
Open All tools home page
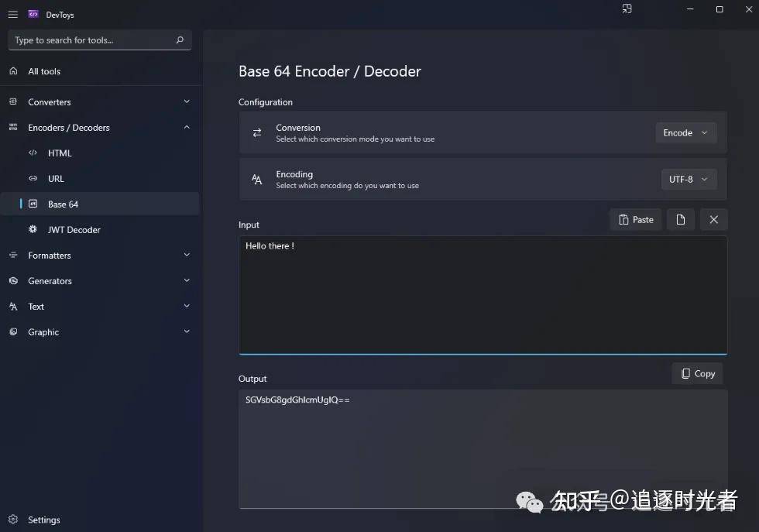tap(101, 71)
